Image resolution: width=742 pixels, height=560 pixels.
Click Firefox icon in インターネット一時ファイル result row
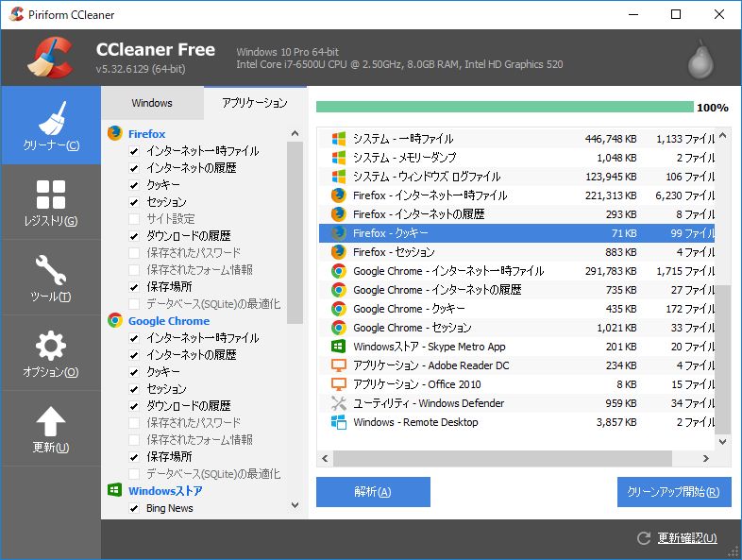[339, 195]
